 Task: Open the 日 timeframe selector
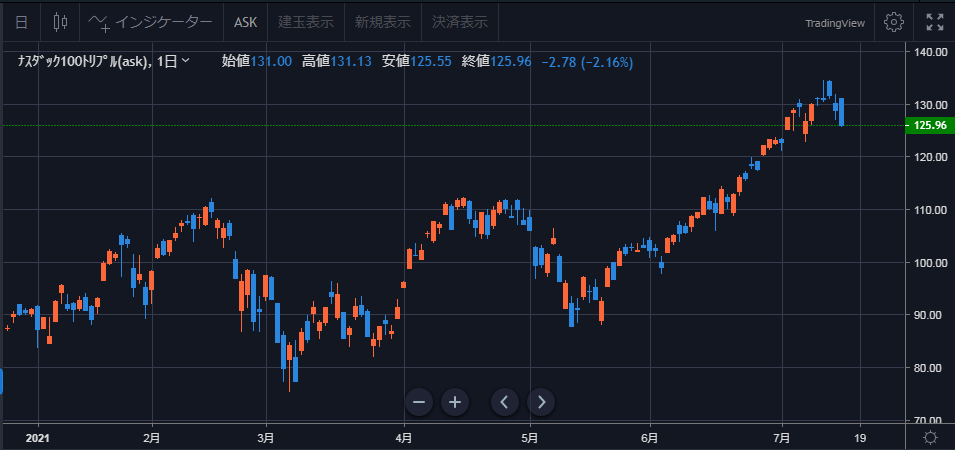pyautogui.click(x=21, y=23)
